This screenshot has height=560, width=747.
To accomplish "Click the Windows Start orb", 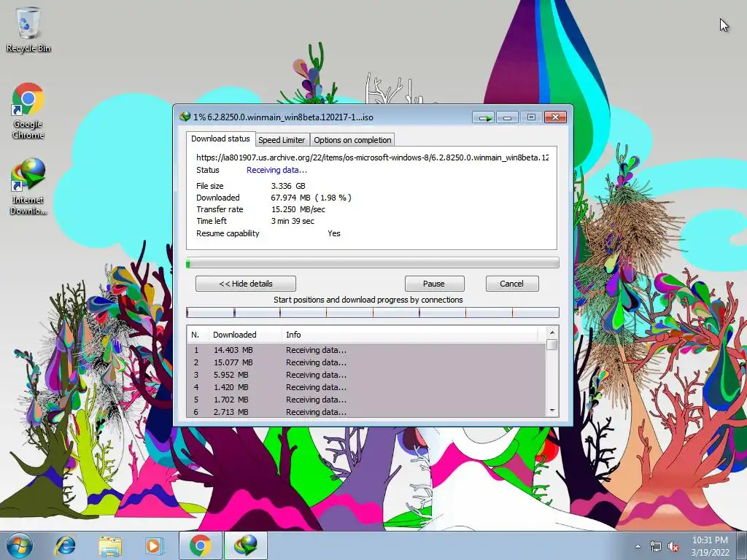I will pos(20,545).
